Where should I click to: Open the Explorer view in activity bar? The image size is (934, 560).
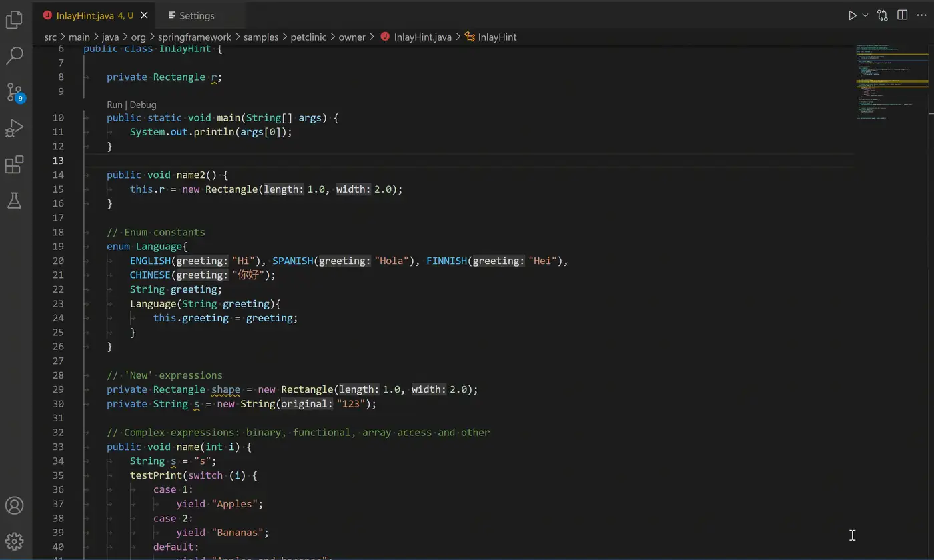click(x=14, y=20)
